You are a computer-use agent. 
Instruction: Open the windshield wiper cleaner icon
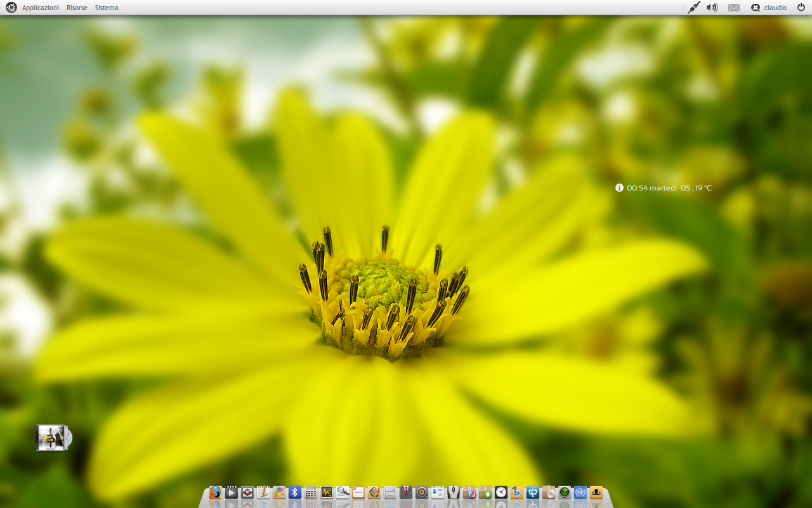click(x=533, y=493)
